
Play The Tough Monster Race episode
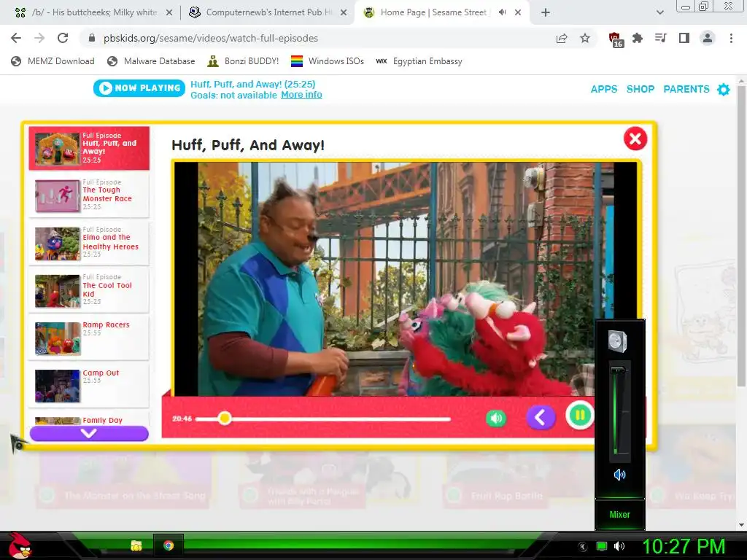(x=89, y=195)
